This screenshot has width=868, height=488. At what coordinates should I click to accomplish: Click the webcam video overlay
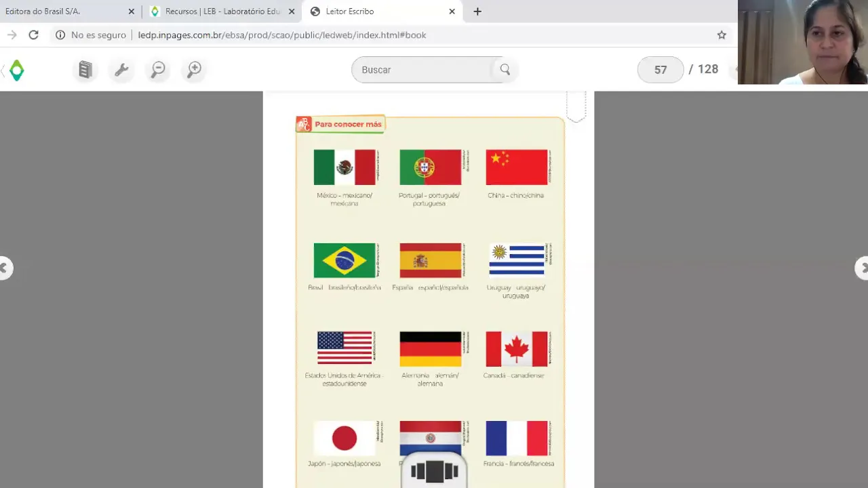(x=803, y=42)
